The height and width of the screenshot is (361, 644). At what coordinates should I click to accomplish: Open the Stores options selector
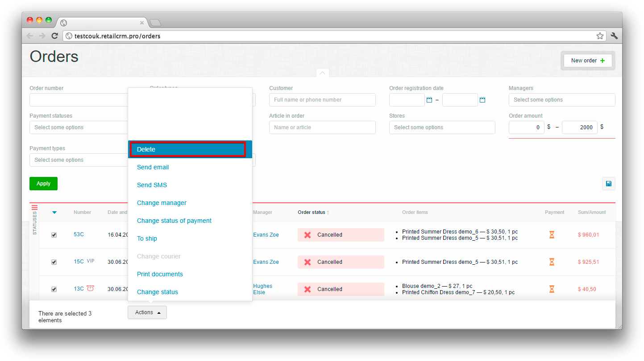(x=442, y=127)
